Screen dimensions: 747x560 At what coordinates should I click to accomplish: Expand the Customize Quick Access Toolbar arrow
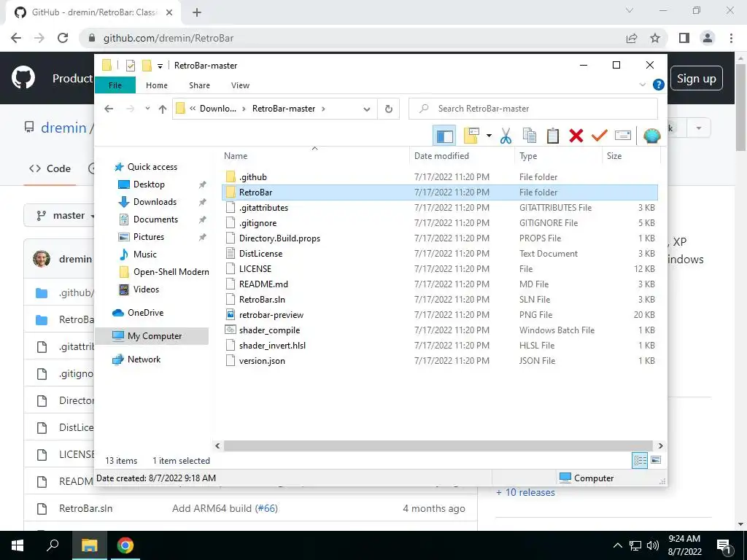(x=160, y=66)
